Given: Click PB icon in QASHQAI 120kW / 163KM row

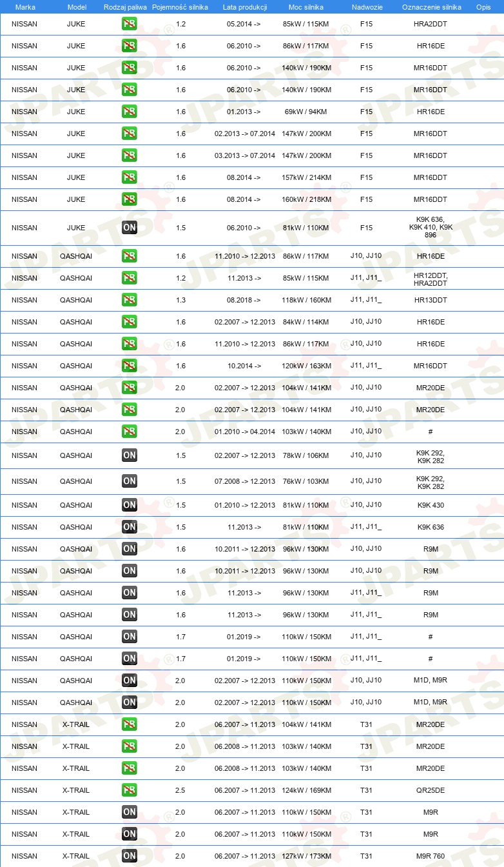Looking at the screenshot, I should tap(130, 366).
